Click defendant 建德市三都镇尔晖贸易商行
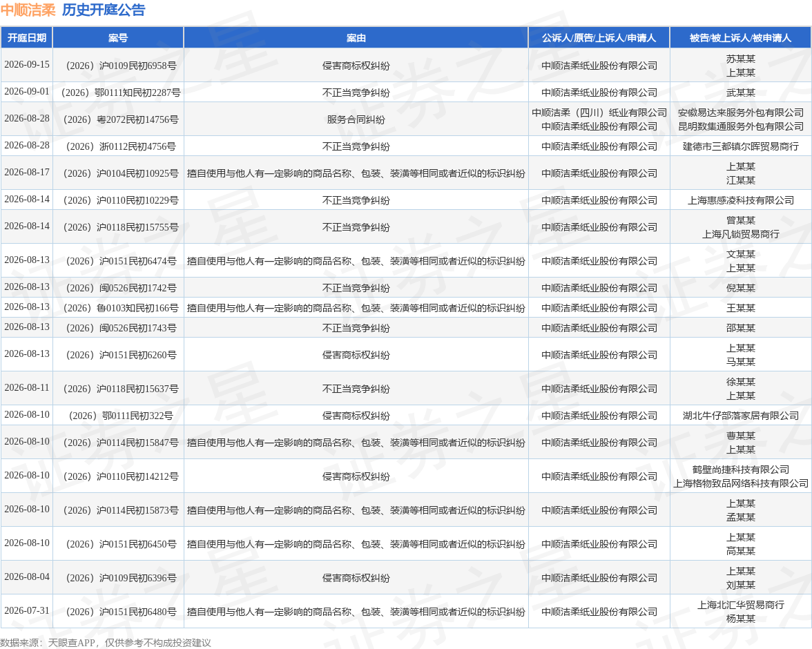 [740, 146]
